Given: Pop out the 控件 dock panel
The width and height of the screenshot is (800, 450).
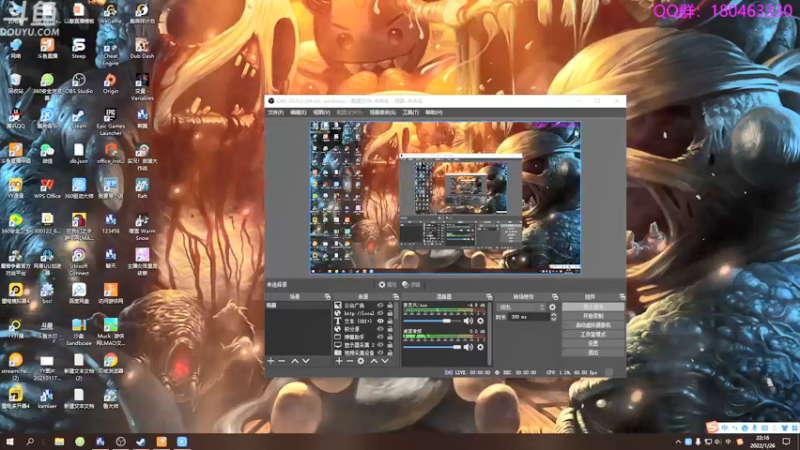Looking at the screenshot, I should point(622,296).
